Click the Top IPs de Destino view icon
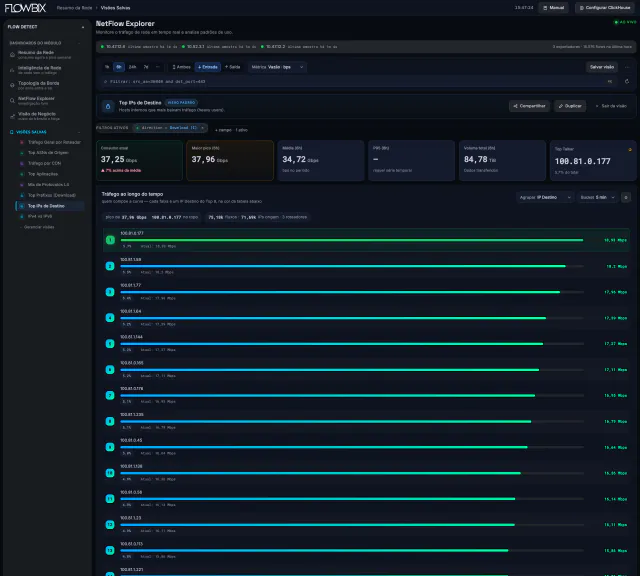640x576 pixels. coord(108,107)
